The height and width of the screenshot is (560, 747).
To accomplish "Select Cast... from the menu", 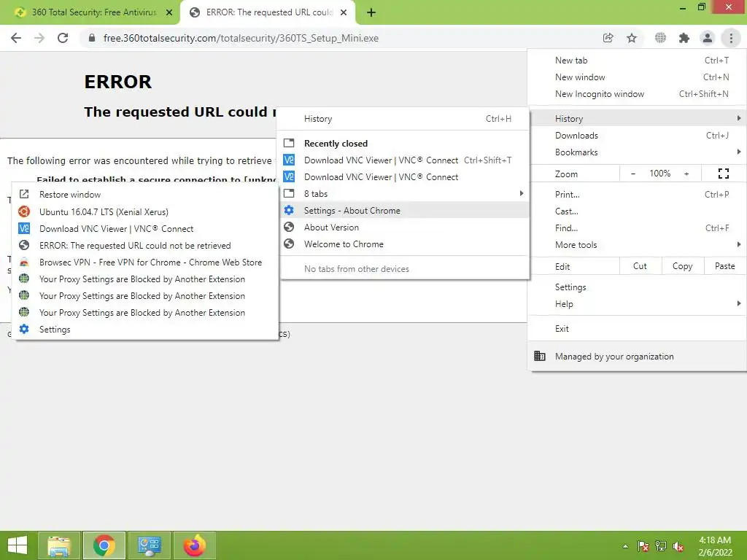I will (x=637, y=211).
